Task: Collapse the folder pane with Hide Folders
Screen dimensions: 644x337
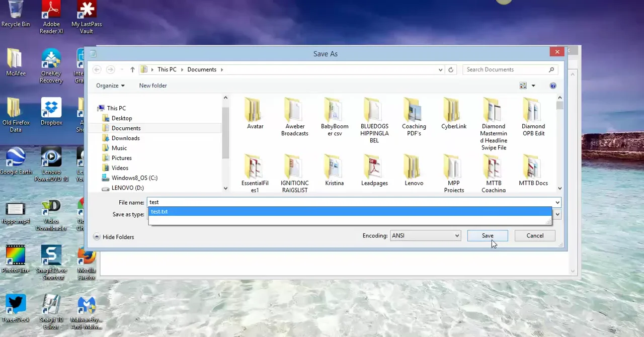Action: 114,237
